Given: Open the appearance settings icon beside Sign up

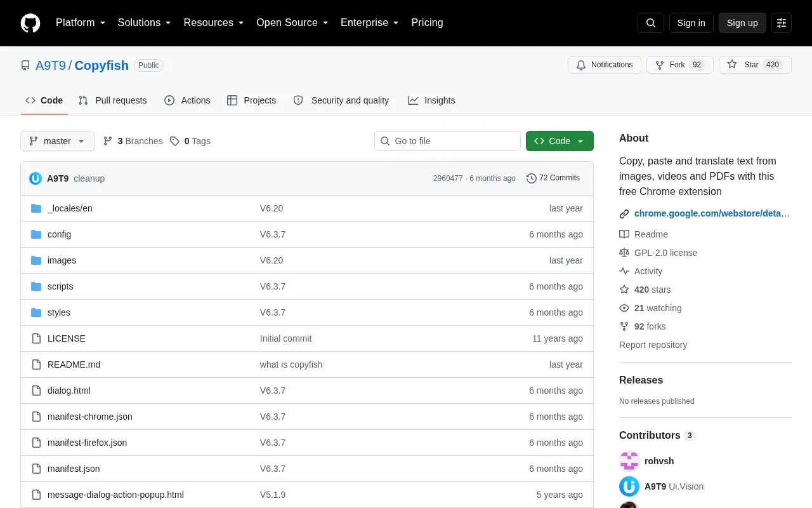Looking at the screenshot, I should [x=782, y=23].
